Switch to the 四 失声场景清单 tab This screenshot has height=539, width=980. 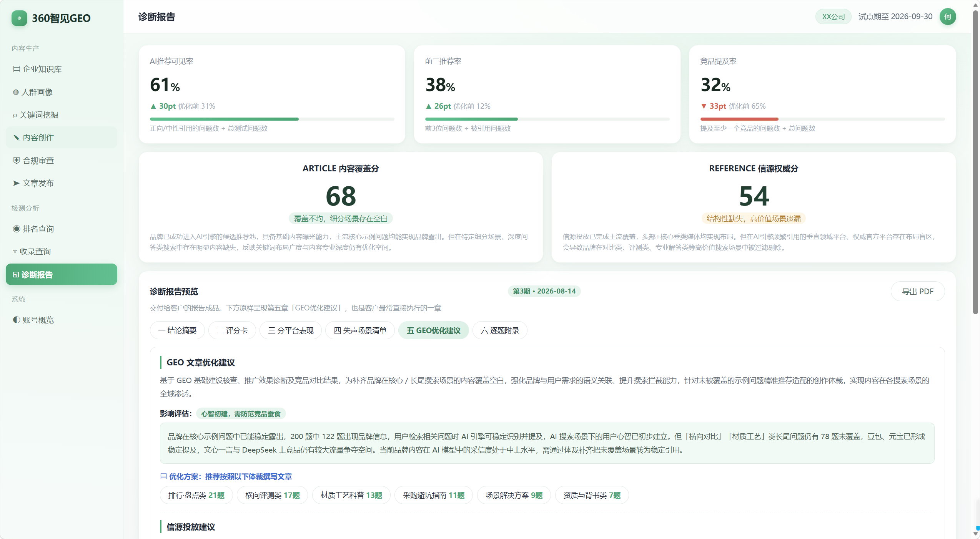click(360, 330)
